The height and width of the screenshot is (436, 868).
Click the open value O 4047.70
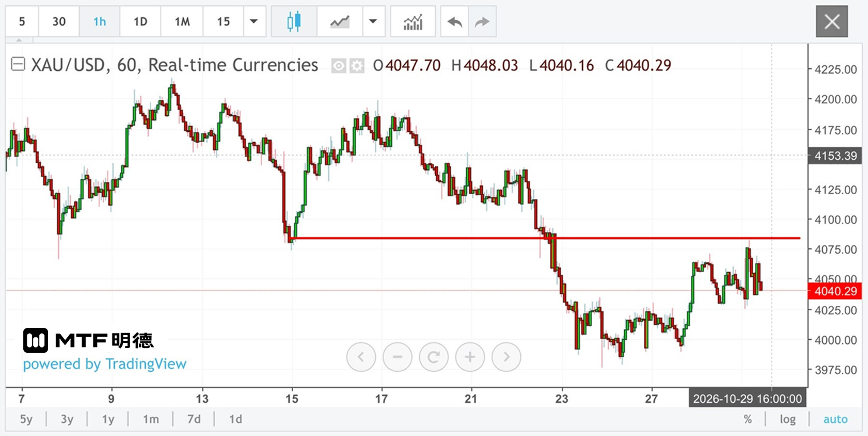[407, 65]
